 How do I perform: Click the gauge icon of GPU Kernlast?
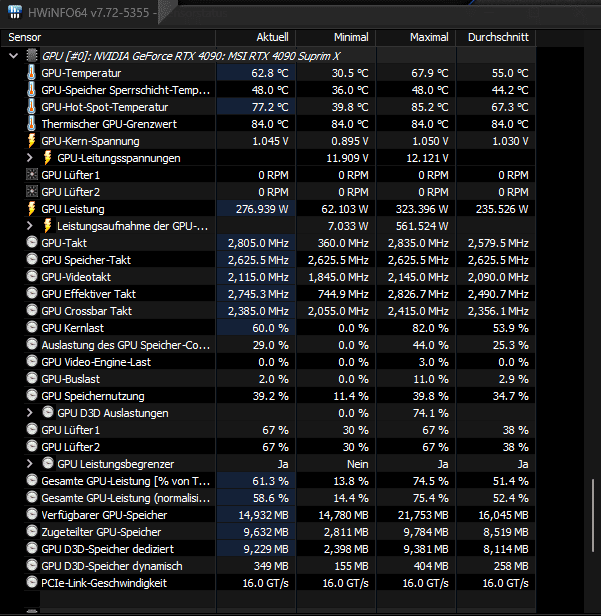click(x=32, y=327)
